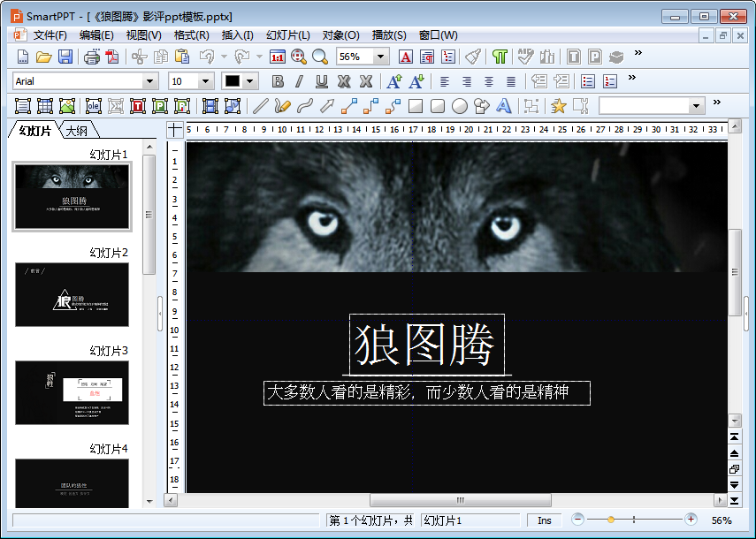Cut the selection with the scissors icon

pos(140,57)
